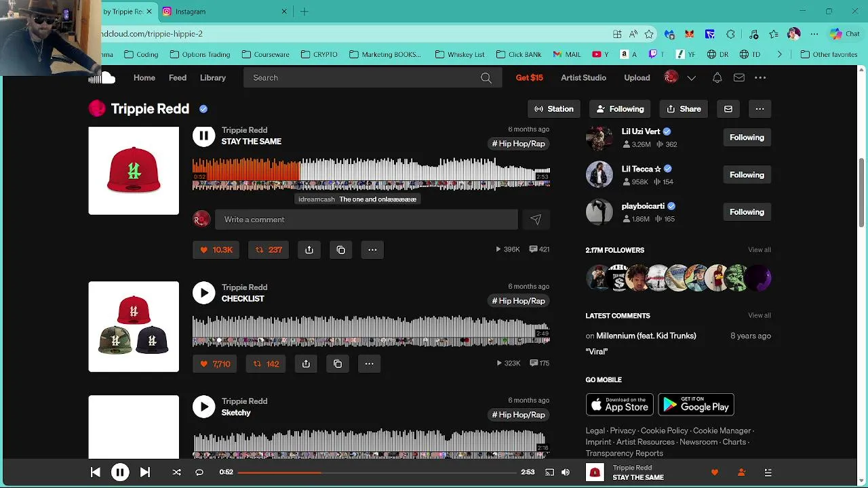868x488 pixels.
Task: Open Millennium (feat. Kid Trunks) track link
Action: coord(646,336)
